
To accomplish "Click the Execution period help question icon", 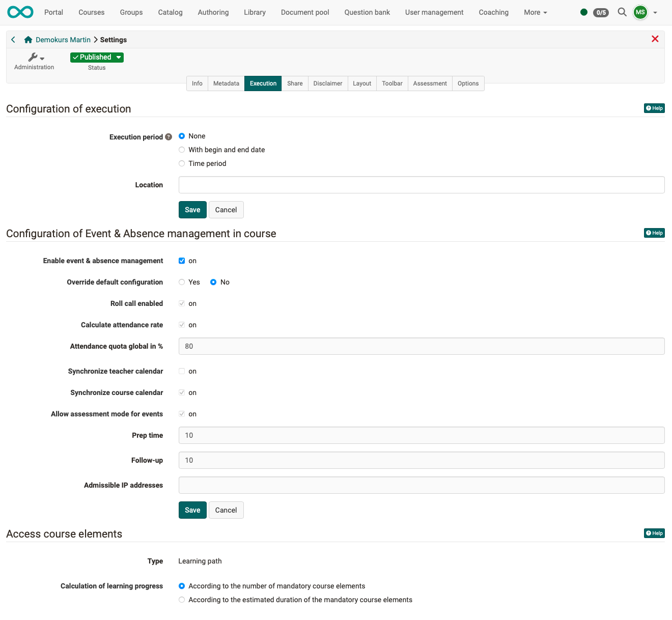I will [169, 137].
